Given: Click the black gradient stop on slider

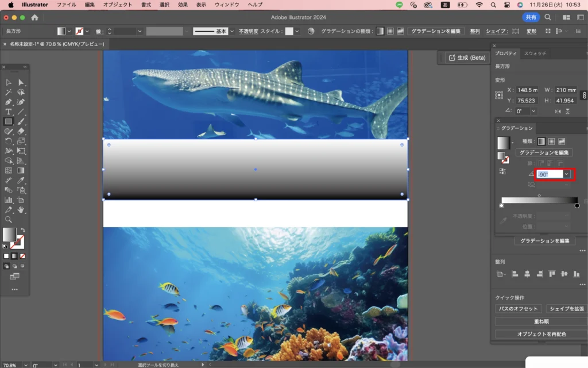Looking at the screenshot, I should tap(577, 205).
